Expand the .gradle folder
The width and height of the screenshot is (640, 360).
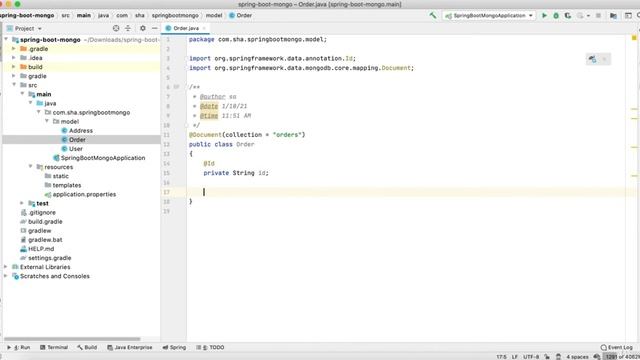click(13, 49)
